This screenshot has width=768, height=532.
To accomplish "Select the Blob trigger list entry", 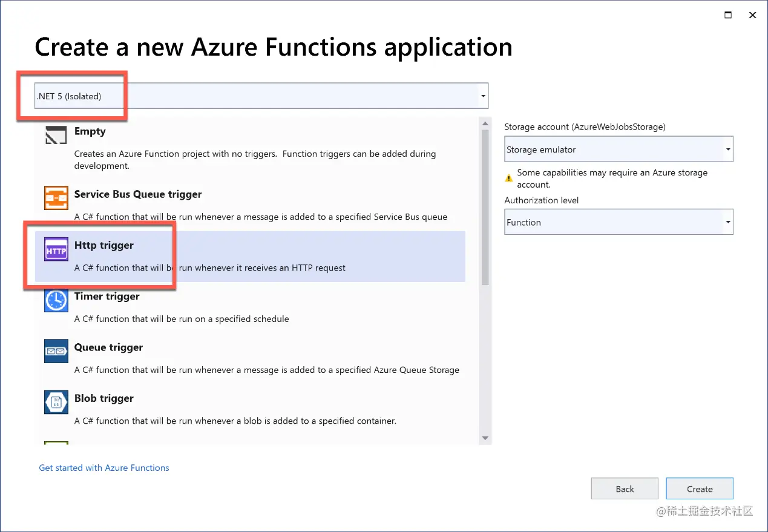I will pyautogui.click(x=103, y=398).
